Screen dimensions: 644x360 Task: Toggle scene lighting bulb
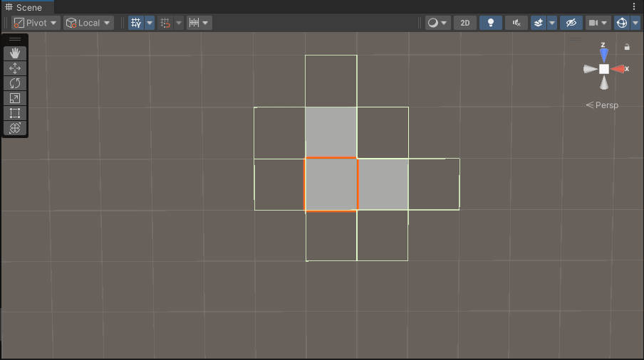pyautogui.click(x=490, y=23)
